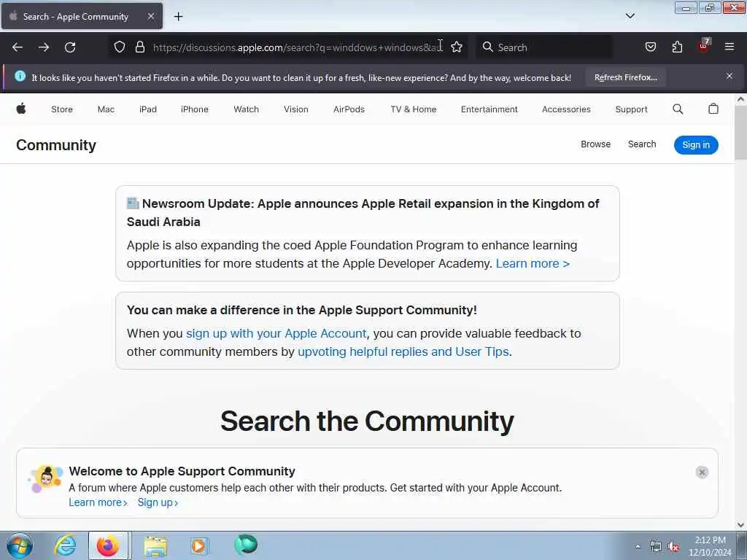This screenshot has height=560, width=747.
Task: Click the Apple logo in navigation bar
Action: click(x=21, y=109)
